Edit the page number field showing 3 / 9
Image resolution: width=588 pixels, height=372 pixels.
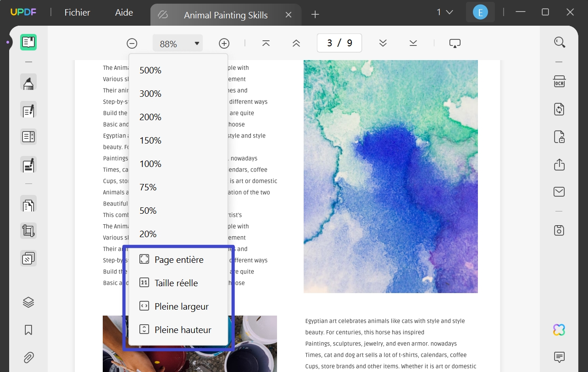click(339, 43)
